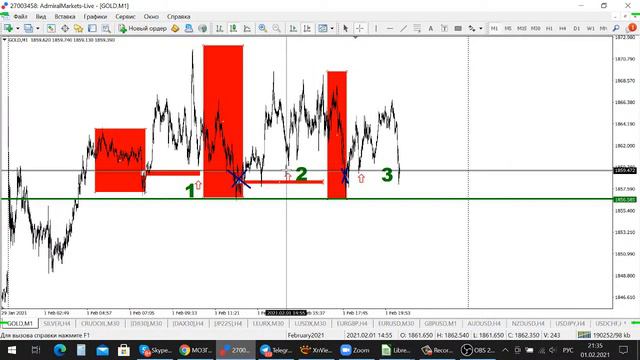Select the horizontal line tool
This screenshot has width=640, height=360.
[x=390, y=28]
